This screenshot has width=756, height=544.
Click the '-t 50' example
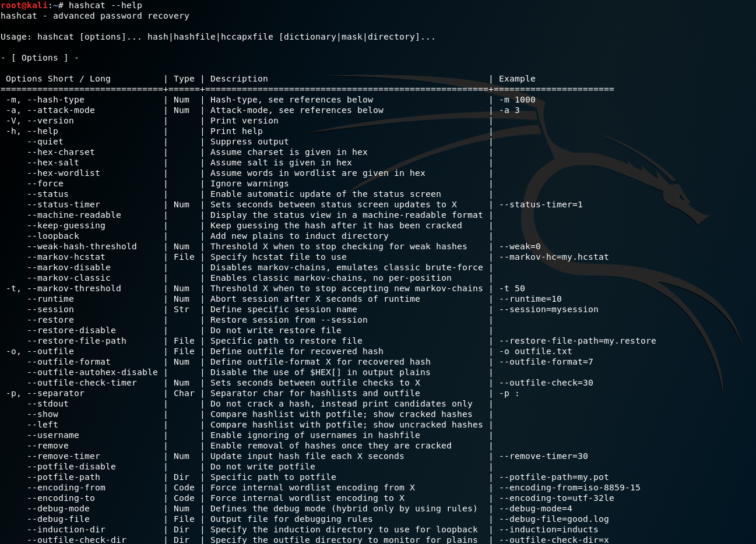click(512, 288)
